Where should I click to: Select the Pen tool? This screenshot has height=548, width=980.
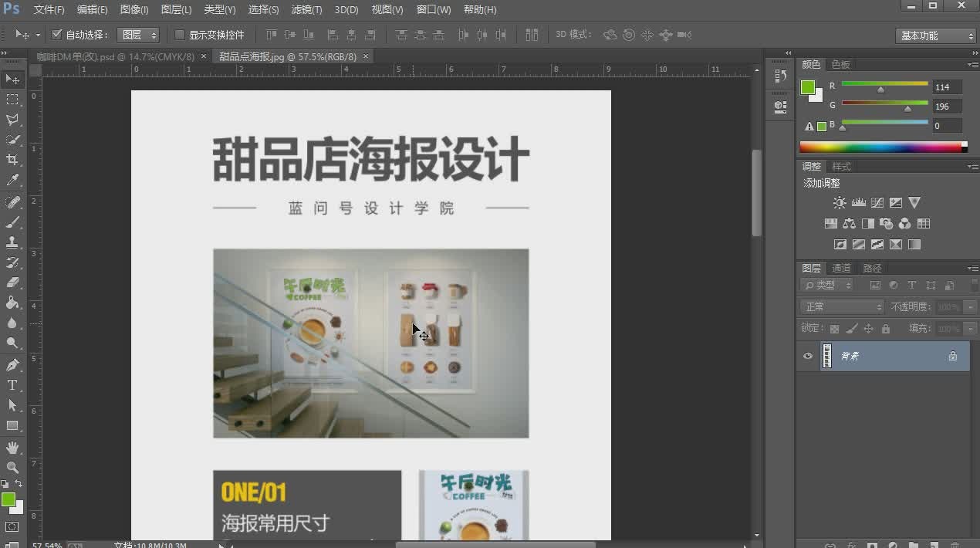click(x=12, y=365)
